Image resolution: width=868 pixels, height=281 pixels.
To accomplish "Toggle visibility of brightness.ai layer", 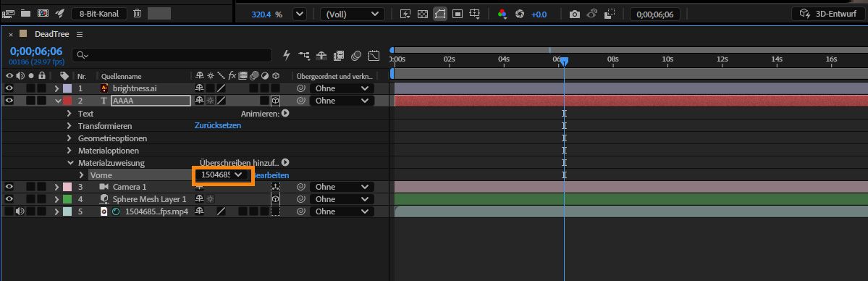I will coord(9,88).
